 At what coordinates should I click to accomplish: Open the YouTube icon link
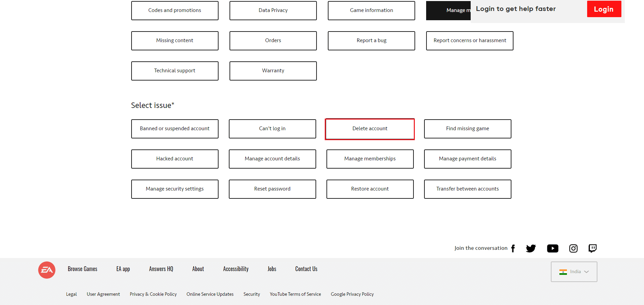553,248
